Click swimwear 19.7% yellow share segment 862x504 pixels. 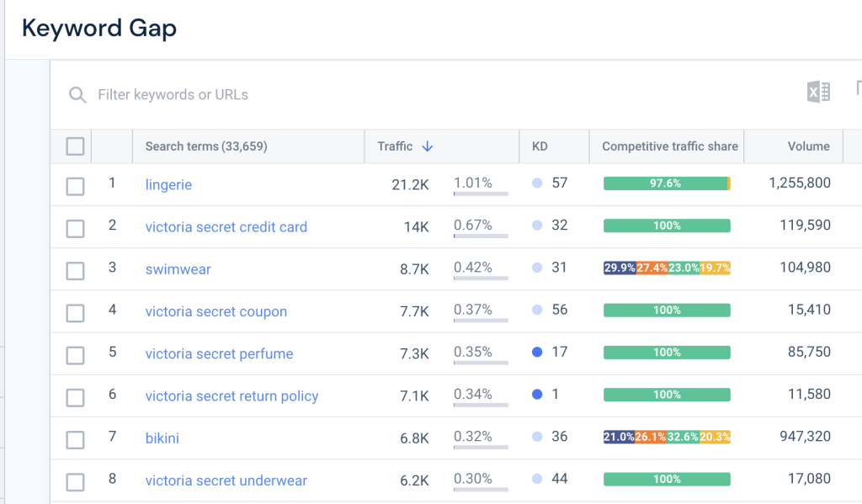click(716, 268)
